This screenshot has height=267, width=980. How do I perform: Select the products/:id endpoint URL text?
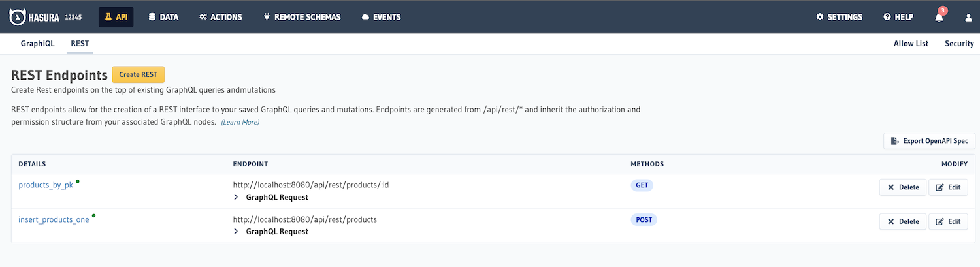coord(311,185)
